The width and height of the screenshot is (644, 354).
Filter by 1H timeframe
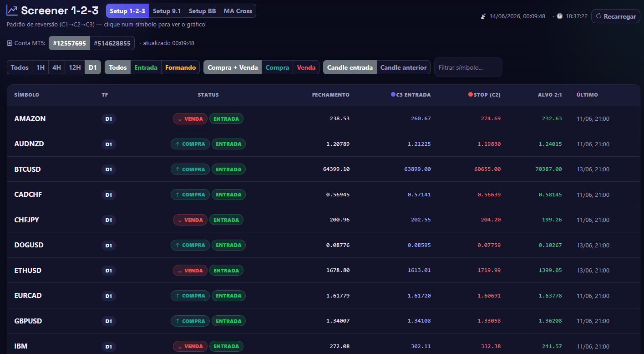[x=40, y=67]
